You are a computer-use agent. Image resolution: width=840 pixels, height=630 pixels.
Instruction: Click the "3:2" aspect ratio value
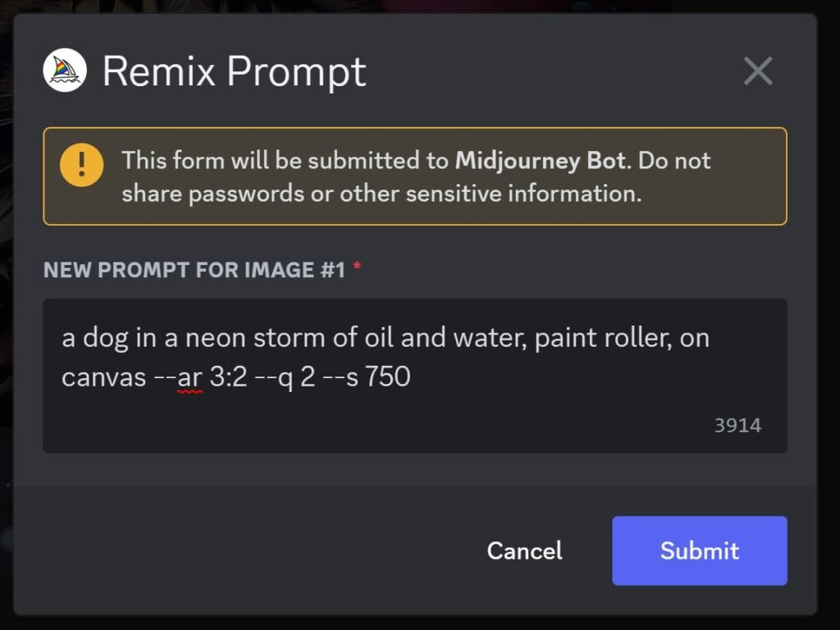tap(229, 377)
